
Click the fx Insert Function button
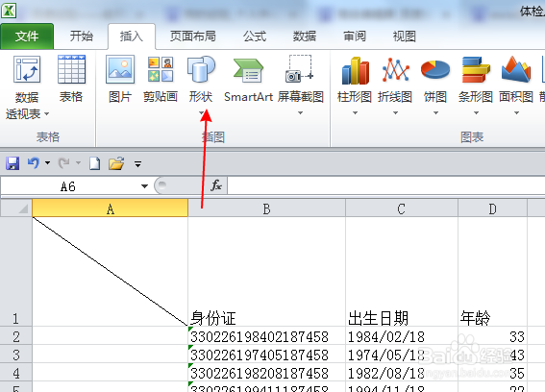[x=216, y=185]
